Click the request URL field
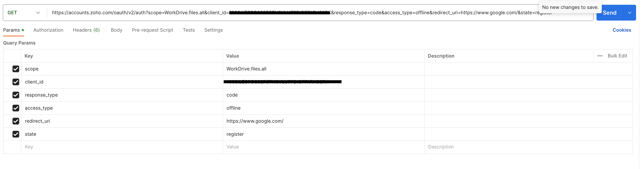This screenshot has height=169, width=644. (x=320, y=13)
